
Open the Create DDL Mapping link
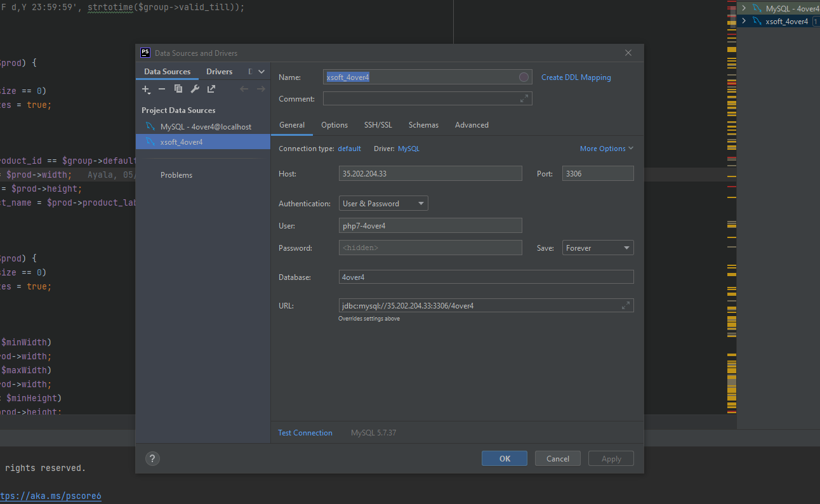click(576, 77)
